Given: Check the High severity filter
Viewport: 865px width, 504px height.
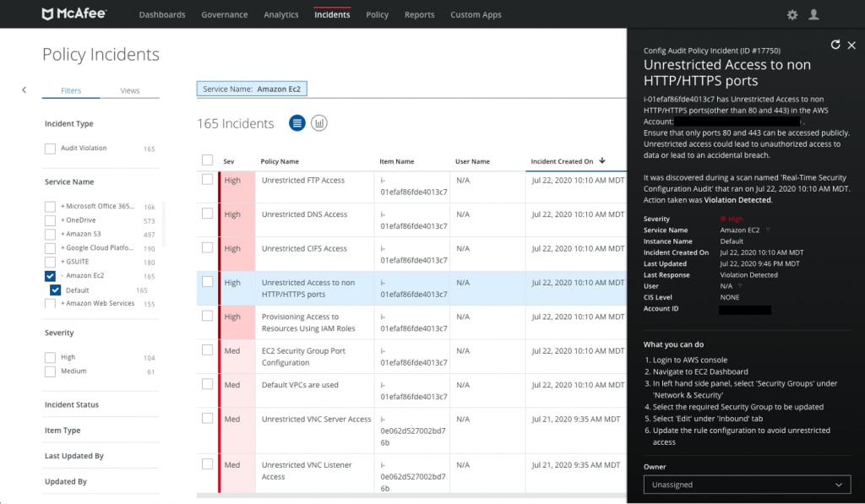Looking at the screenshot, I should tap(50, 357).
